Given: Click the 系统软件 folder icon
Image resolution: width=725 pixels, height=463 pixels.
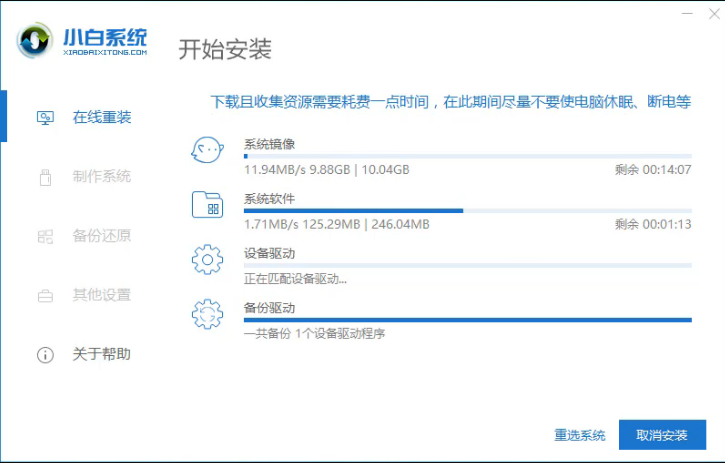Looking at the screenshot, I should (207, 206).
